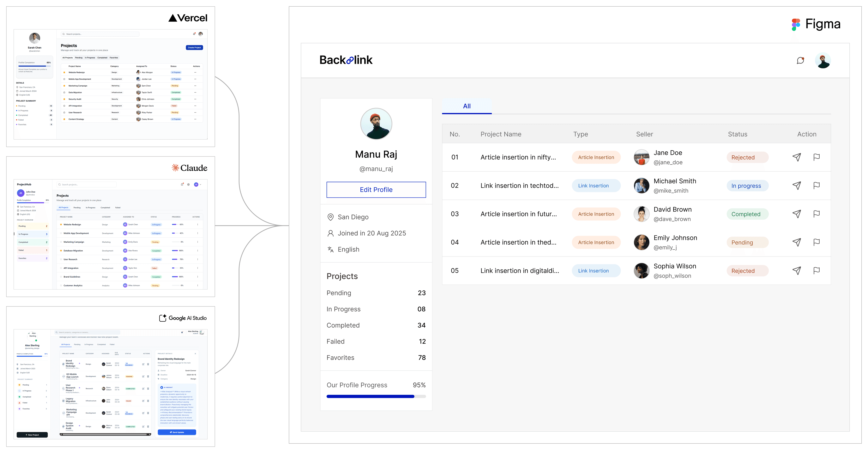Click the Send Update button in Google AI Studio mockup
The image size is (868, 450).
tap(177, 432)
